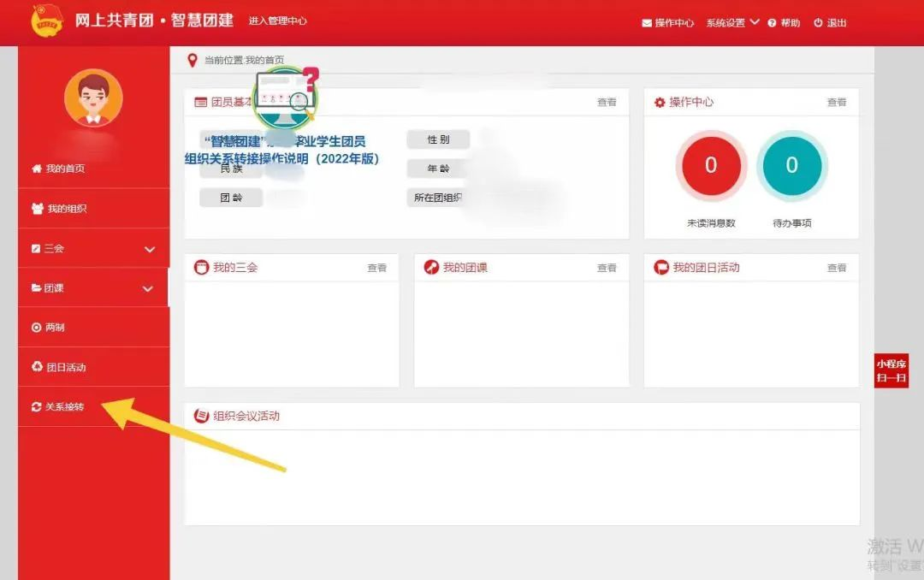Click the power icon next to 退出
The image size is (924, 580).
click(x=818, y=23)
